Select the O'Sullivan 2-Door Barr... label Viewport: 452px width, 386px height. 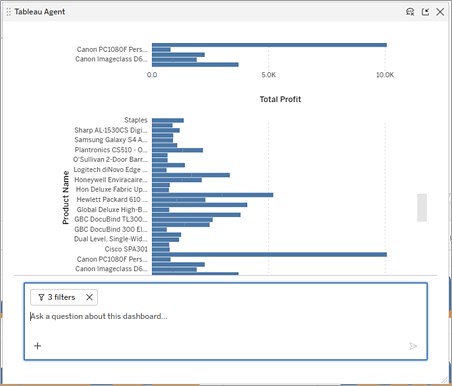(110, 159)
